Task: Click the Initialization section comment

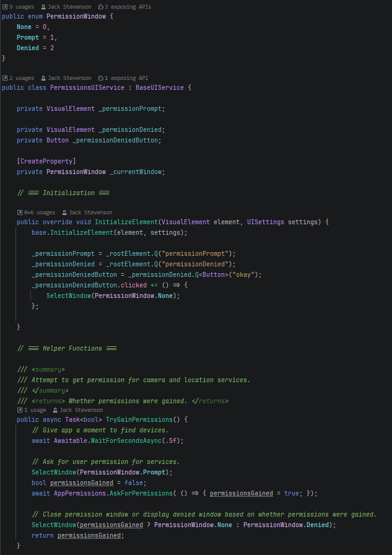Action: click(63, 193)
